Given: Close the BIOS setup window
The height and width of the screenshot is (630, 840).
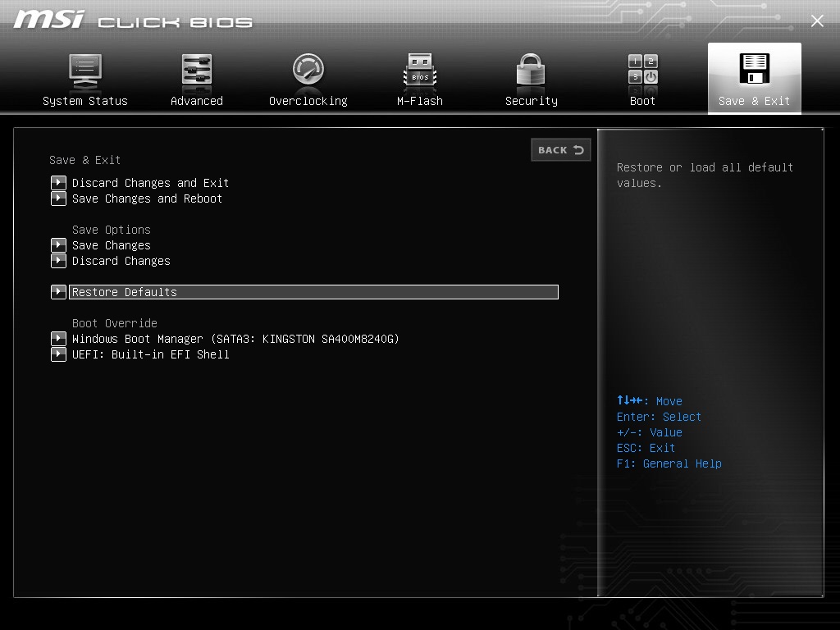Looking at the screenshot, I should point(817,21).
